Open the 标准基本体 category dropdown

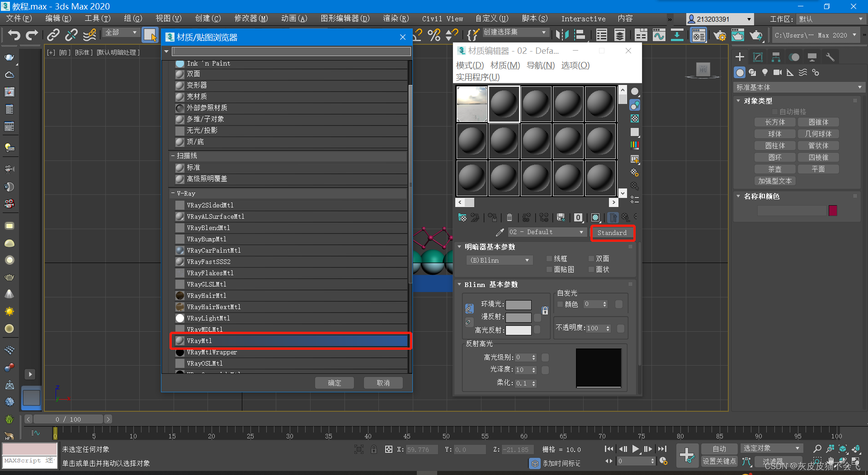(x=798, y=87)
